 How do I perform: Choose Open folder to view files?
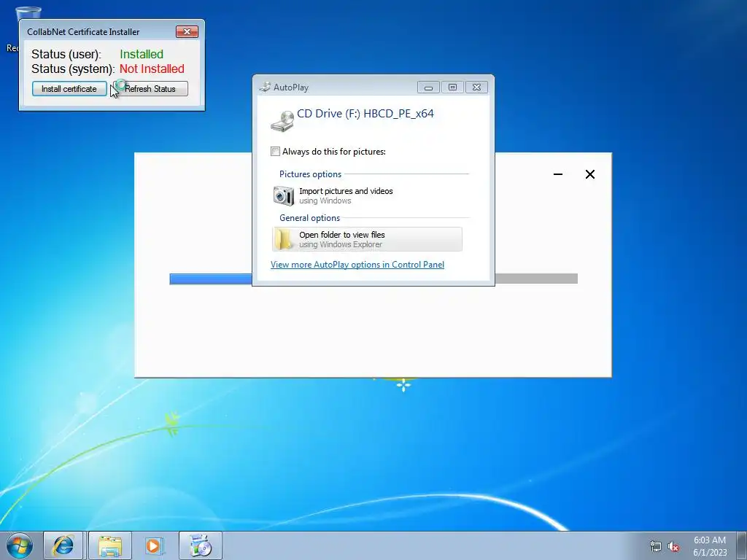click(367, 239)
